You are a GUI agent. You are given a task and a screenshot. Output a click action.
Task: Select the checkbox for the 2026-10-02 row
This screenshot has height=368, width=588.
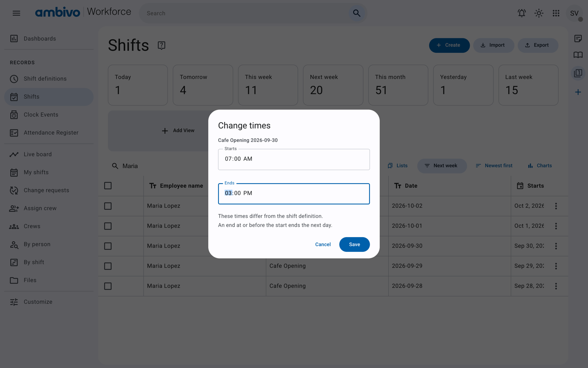[x=108, y=206]
